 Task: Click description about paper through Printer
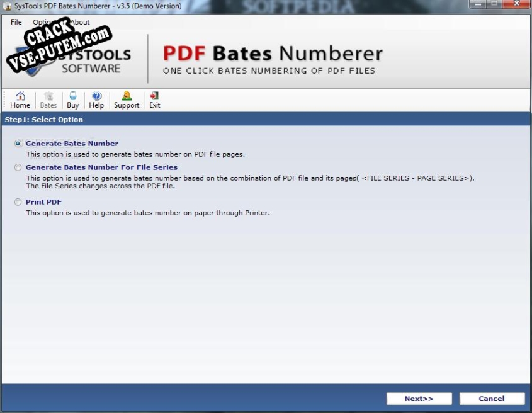point(148,213)
